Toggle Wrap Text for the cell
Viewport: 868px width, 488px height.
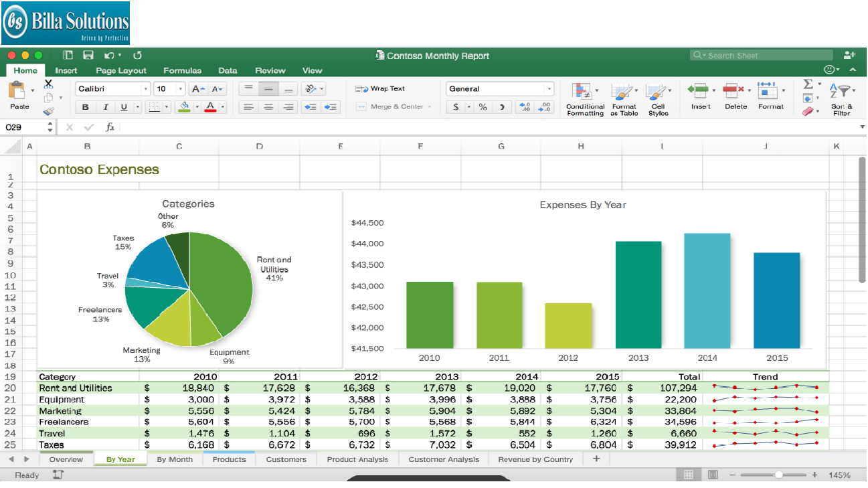(380, 88)
